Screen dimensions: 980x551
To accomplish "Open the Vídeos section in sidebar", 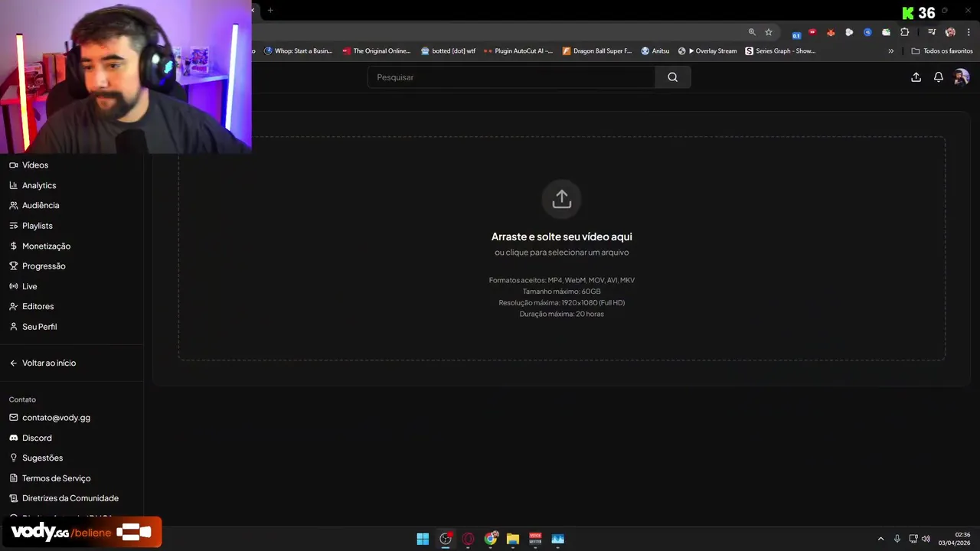I will [28, 165].
